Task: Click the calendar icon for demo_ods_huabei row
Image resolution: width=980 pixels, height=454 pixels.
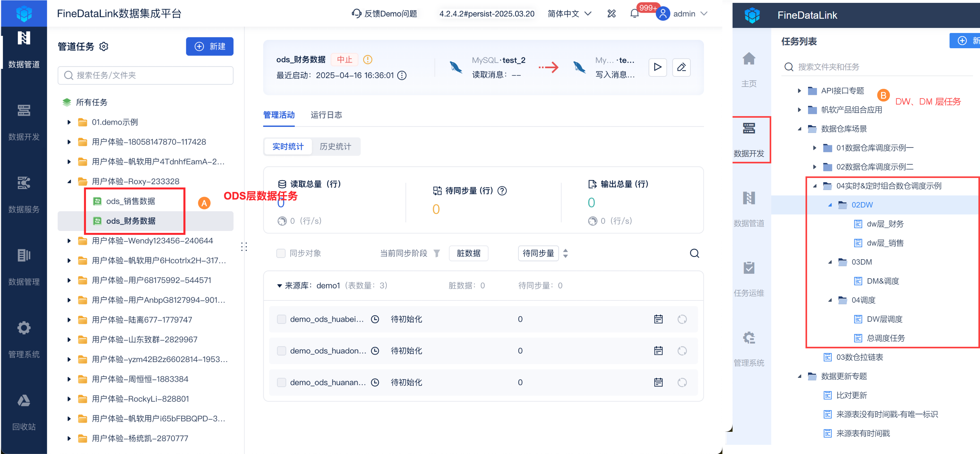Action: (658, 319)
